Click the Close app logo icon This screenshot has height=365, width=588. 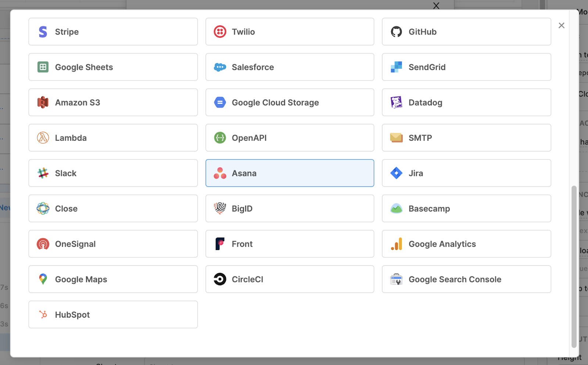43,209
